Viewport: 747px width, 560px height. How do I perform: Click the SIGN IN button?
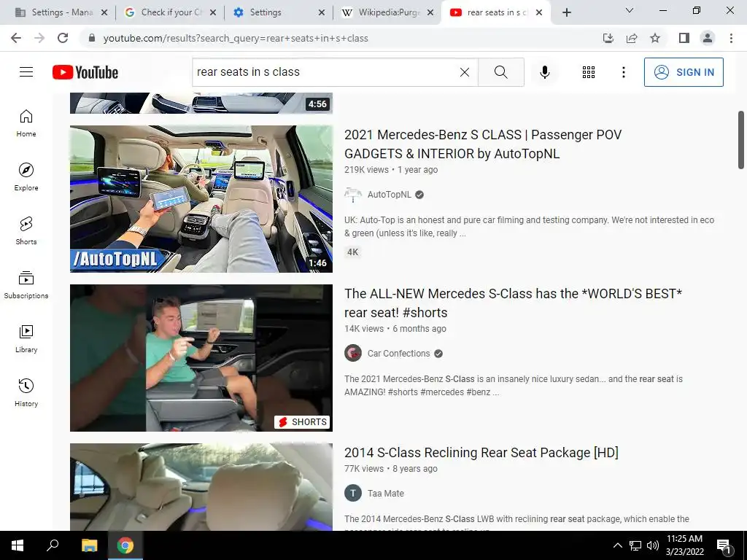point(684,72)
